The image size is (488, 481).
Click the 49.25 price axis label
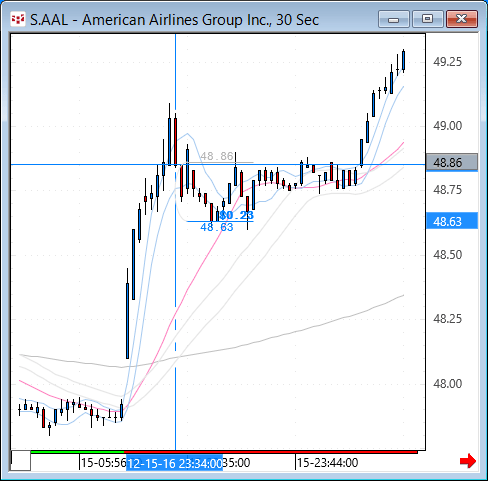(x=447, y=62)
